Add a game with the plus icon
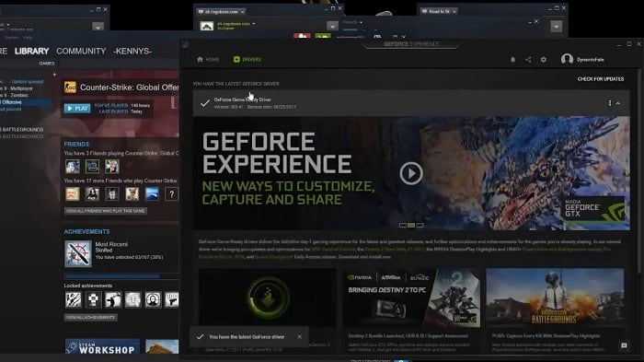644x362 pixels. [x=54, y=75]
